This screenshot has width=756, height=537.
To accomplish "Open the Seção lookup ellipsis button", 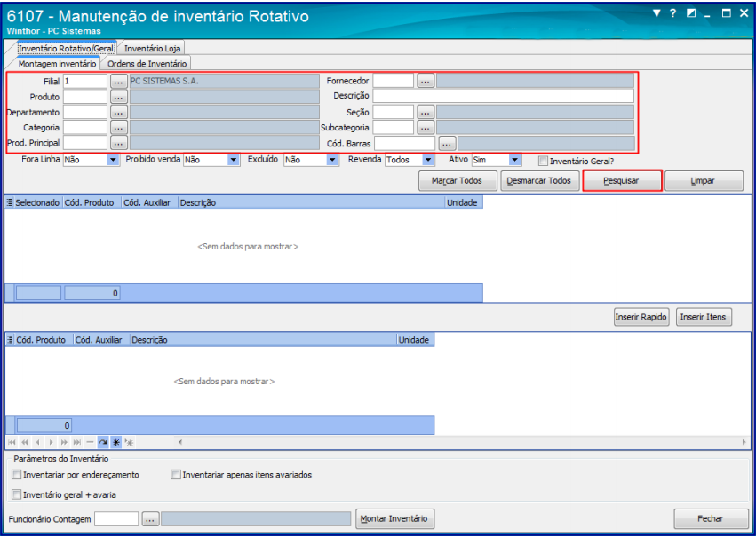I will click(x=425, y=112).
